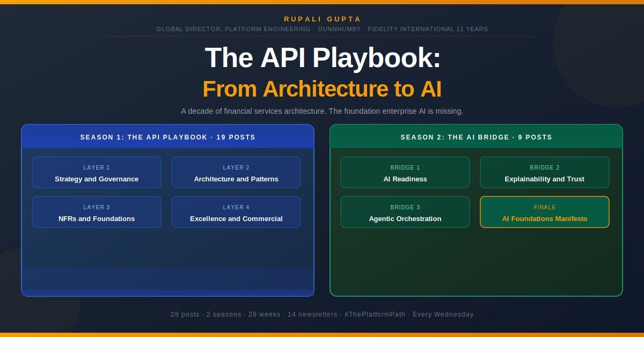Viewport: 644px width, 337px height.
Task: Click the name Rupali Gupta
Action: coord(323,19)
